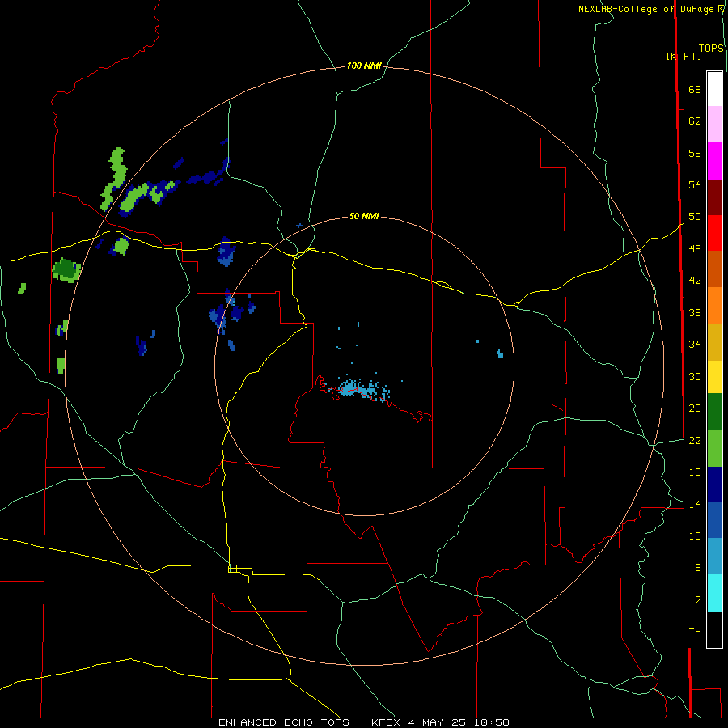Click the cyan swatch near legend bottom
Screen dimensions: 728x728
tap(714, 593)
